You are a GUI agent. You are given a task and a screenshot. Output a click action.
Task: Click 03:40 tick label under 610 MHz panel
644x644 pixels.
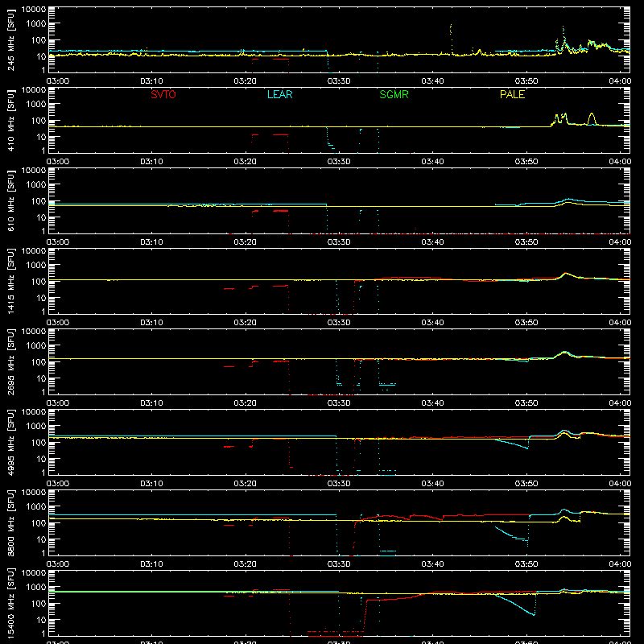click(x=432, y=242)
